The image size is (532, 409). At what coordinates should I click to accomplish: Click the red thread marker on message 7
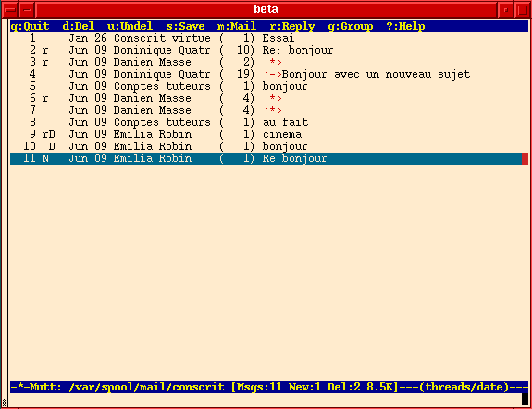(273, 110)
